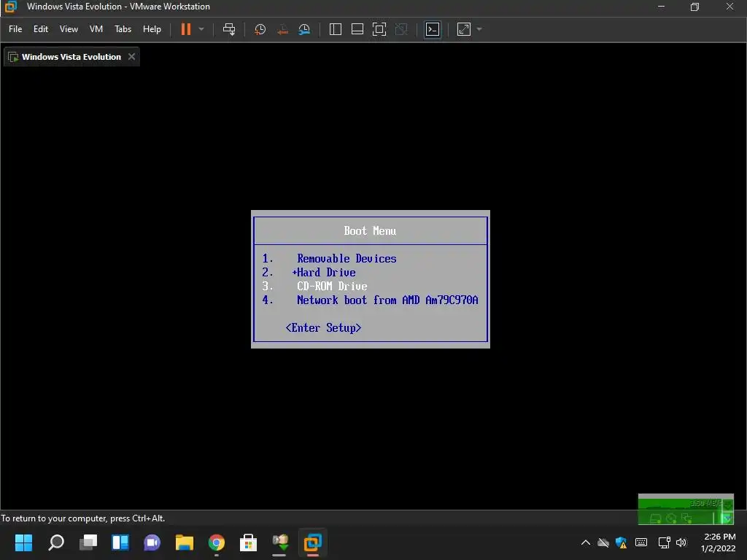Click the green overlay's corner arrow
The width and height of the screenshot is (747, 560).
click(x=727, y=518)
